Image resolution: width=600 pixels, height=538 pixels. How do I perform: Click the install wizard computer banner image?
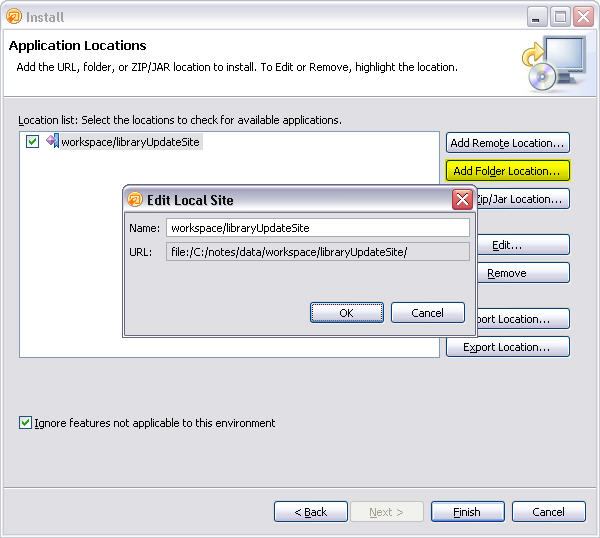pos(555,63)
